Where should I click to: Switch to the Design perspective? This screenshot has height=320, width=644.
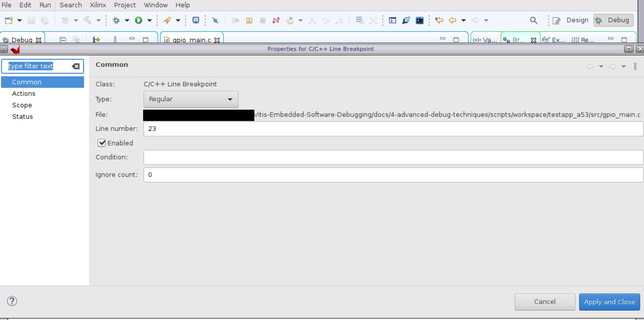577,20
